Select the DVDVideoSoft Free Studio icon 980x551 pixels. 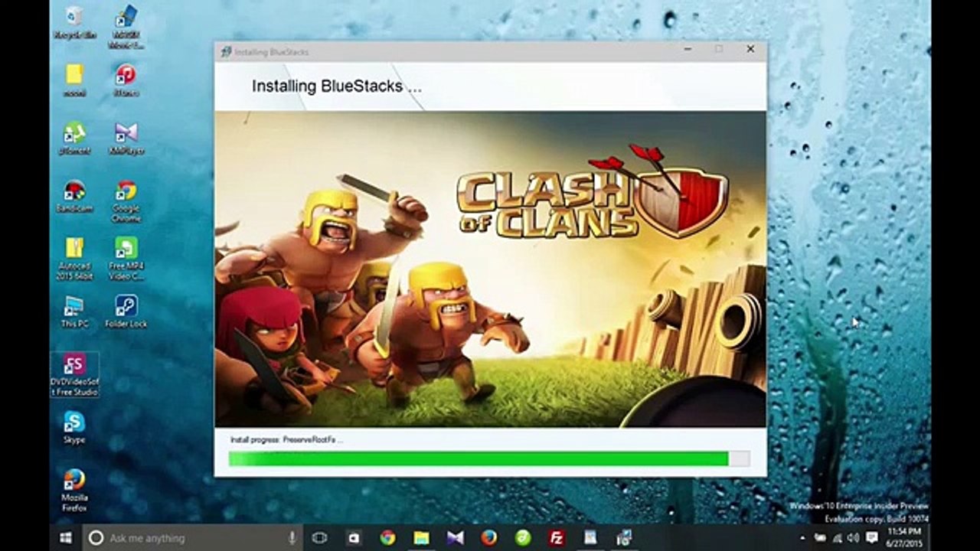74,375
